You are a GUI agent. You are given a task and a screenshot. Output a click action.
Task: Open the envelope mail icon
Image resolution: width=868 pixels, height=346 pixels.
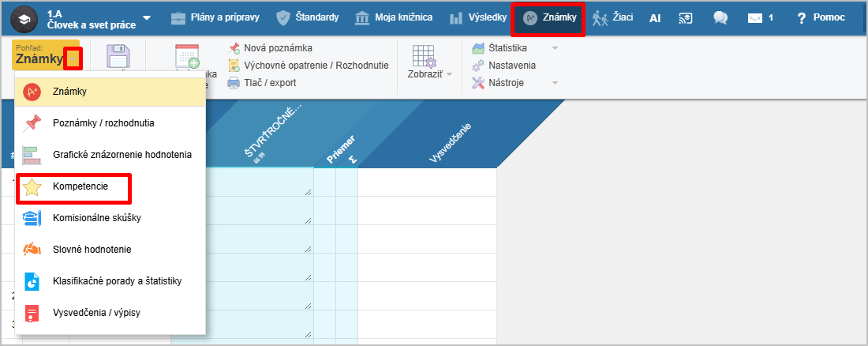point(756,18)
